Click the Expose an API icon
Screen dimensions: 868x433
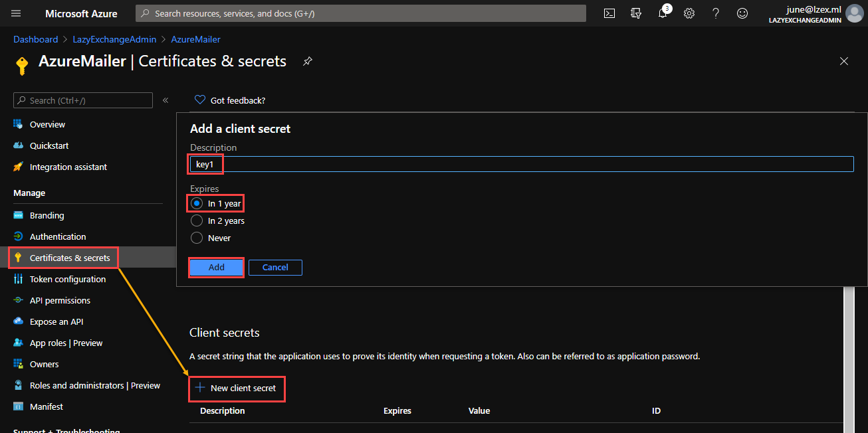(18, 321)
